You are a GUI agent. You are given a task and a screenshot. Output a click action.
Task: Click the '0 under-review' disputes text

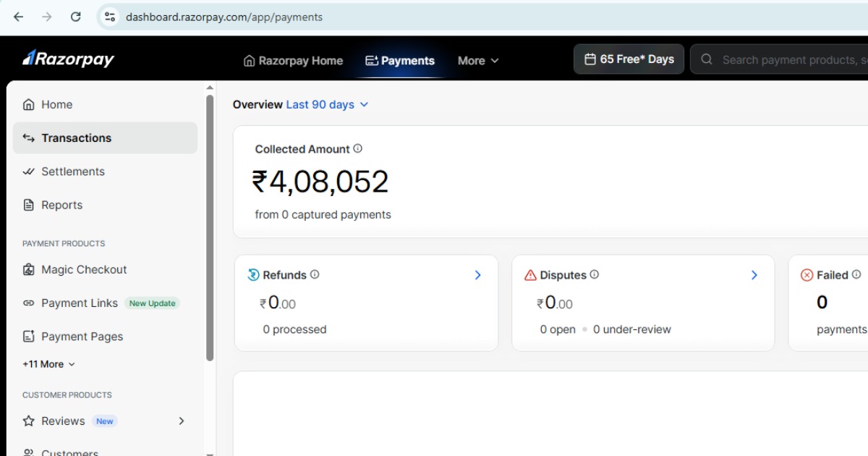[x=632, y=329]
